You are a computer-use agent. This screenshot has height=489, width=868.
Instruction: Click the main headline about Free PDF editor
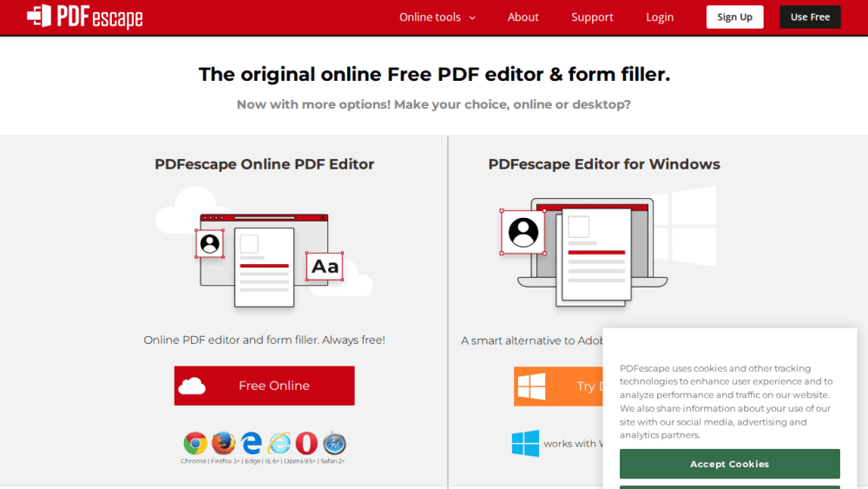tap(434, 74)
